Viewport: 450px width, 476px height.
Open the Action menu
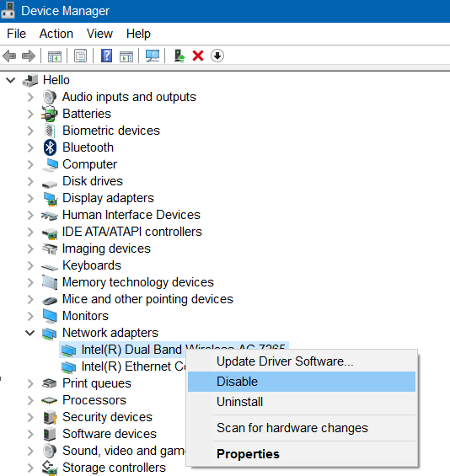pos(56,34)
